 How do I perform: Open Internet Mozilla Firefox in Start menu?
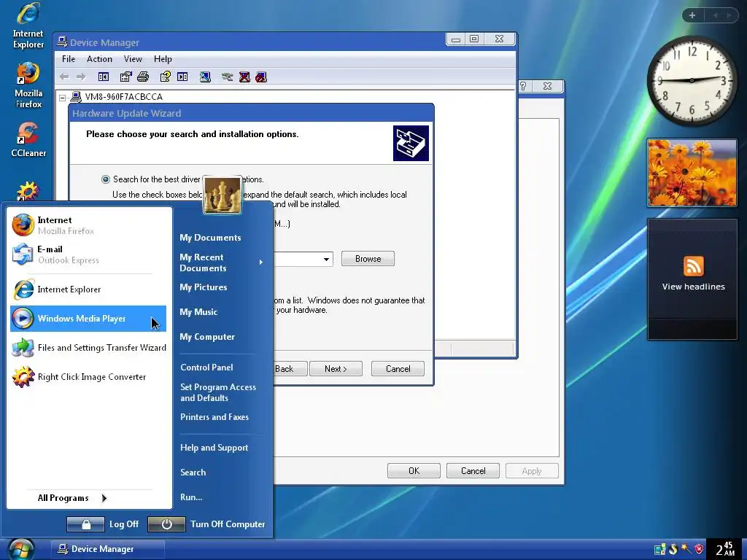pos(88,225)
